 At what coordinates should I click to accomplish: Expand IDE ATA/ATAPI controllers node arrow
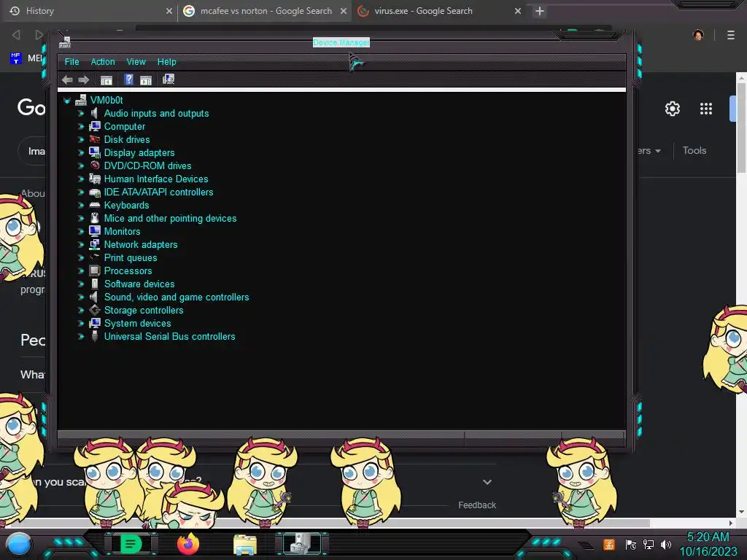[x=81, y=192]
